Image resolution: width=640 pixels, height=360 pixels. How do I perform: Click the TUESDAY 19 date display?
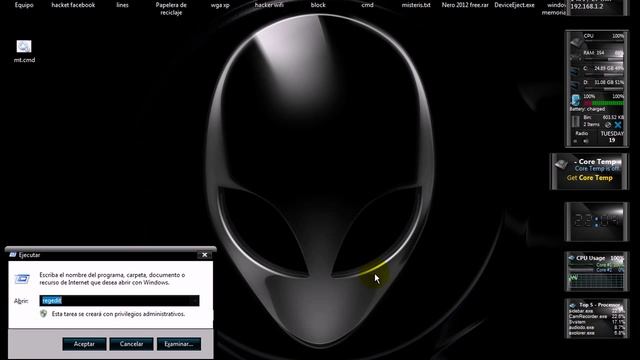tap(612, 137)
